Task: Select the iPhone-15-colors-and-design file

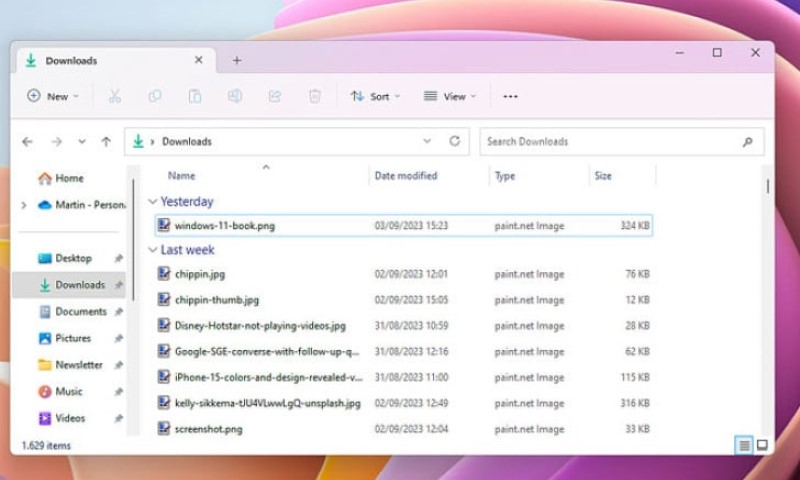Action: 403,377
